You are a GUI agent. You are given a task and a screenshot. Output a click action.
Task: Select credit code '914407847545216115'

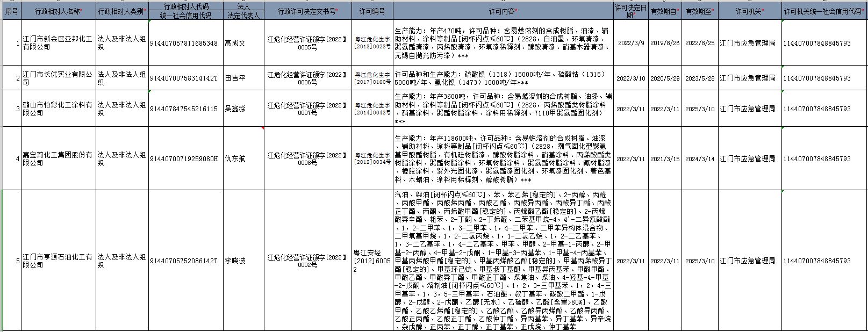[186, 109]
